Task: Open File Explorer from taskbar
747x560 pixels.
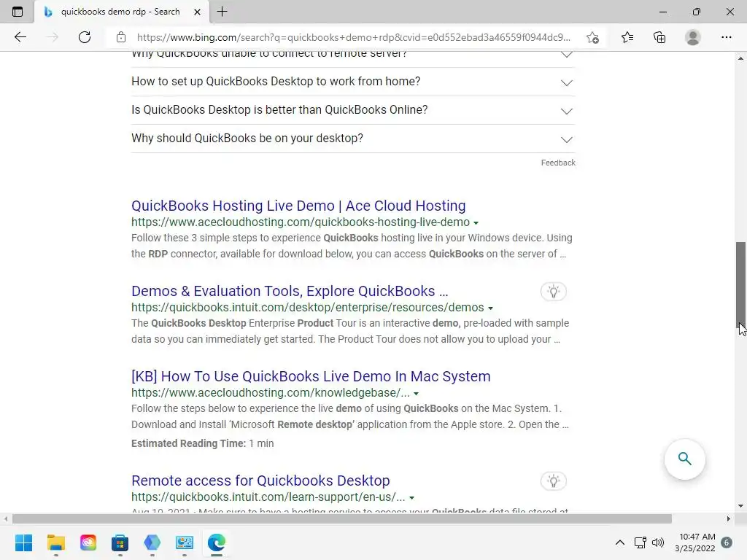Action: click(x=55, y=542)
